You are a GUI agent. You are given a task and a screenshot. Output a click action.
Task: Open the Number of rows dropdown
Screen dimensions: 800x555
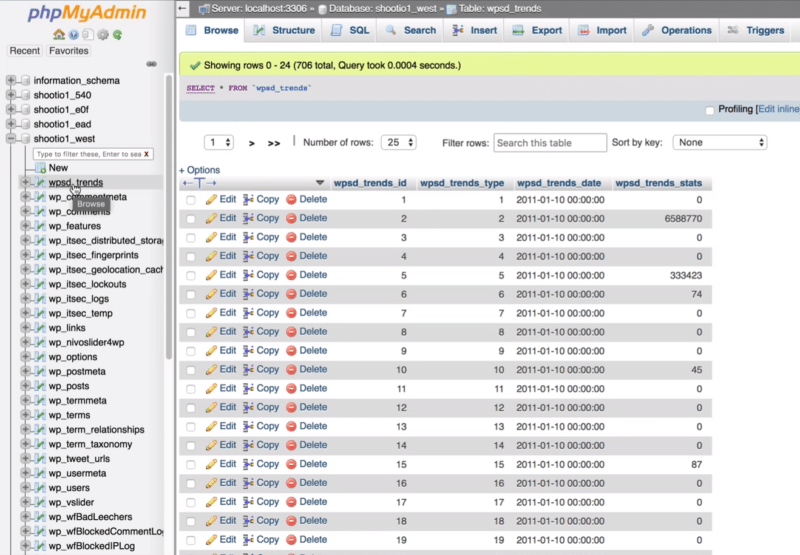pyautogui.click(x=399, y=142)
